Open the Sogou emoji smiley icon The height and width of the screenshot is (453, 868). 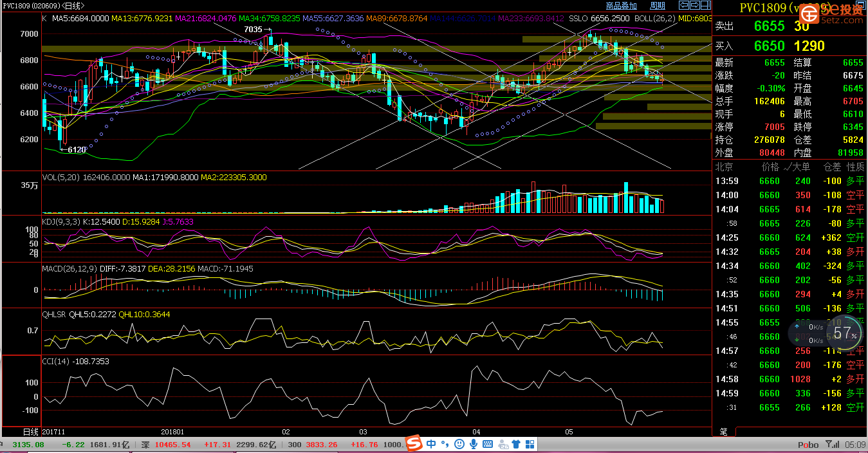(x=459, y=444)
